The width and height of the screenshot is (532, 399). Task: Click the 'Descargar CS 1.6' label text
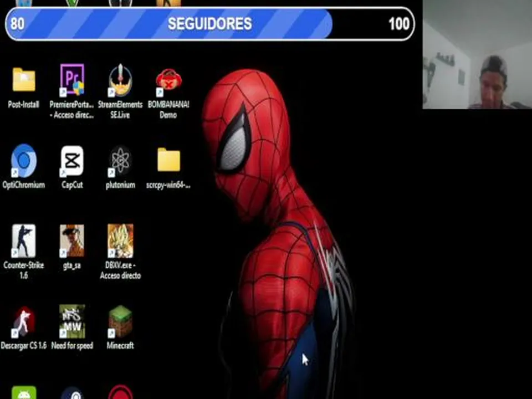click(x=23, y=346)
